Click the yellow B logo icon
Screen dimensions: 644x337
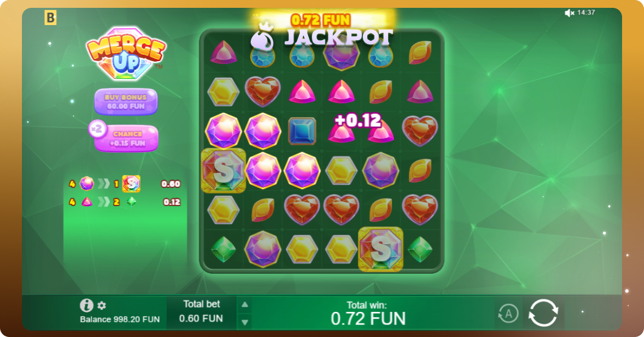(x=50, y=18)
